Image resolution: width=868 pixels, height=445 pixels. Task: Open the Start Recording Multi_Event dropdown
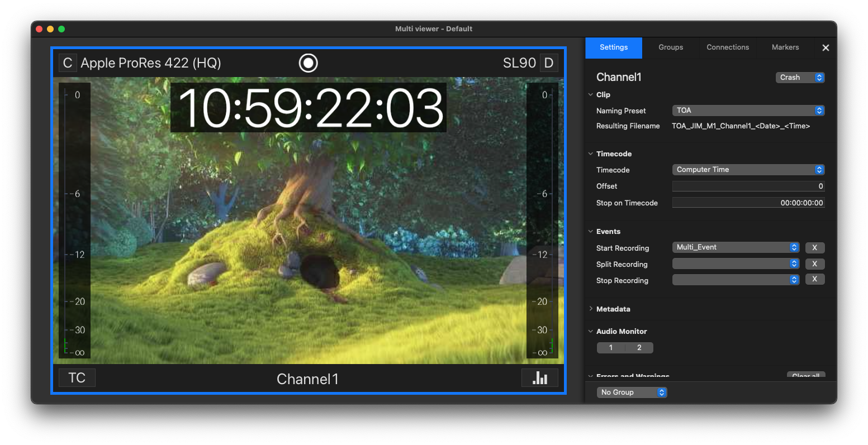736,247
